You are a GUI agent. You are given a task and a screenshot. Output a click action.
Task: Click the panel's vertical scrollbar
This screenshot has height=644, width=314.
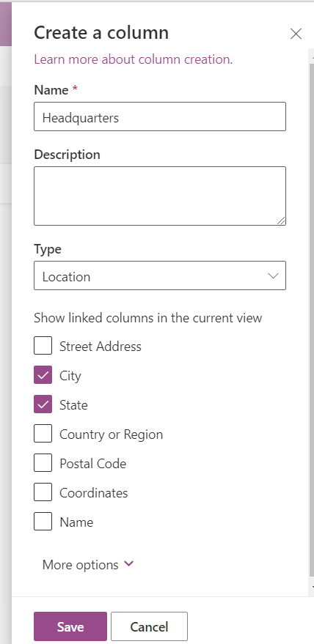[x=311, y=320]
